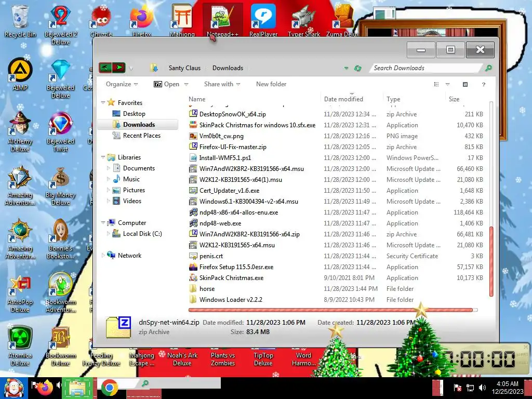This screenshot has height=399, width=532.
Task: Launch AstroPop Deluxe shortcut
Action: coord(21,294)
